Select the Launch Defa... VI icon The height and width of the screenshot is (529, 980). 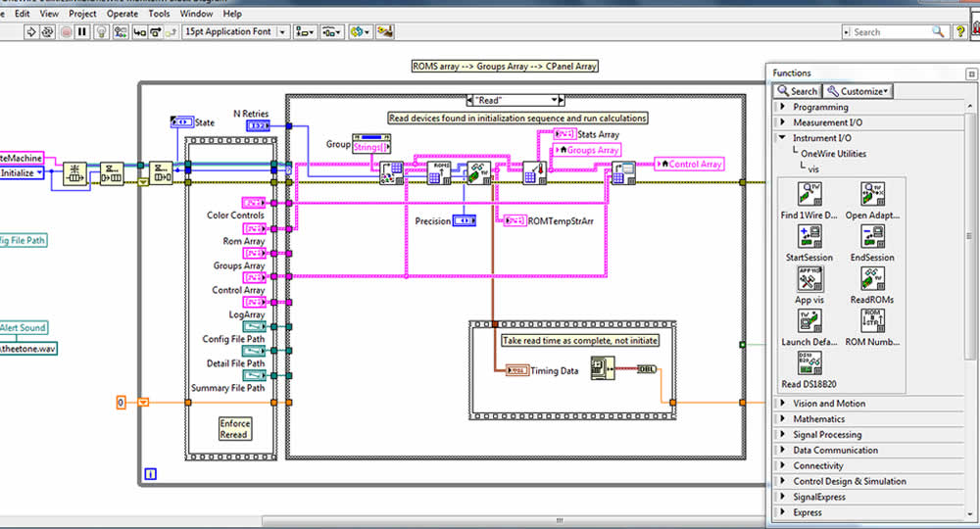click(809, 320)
